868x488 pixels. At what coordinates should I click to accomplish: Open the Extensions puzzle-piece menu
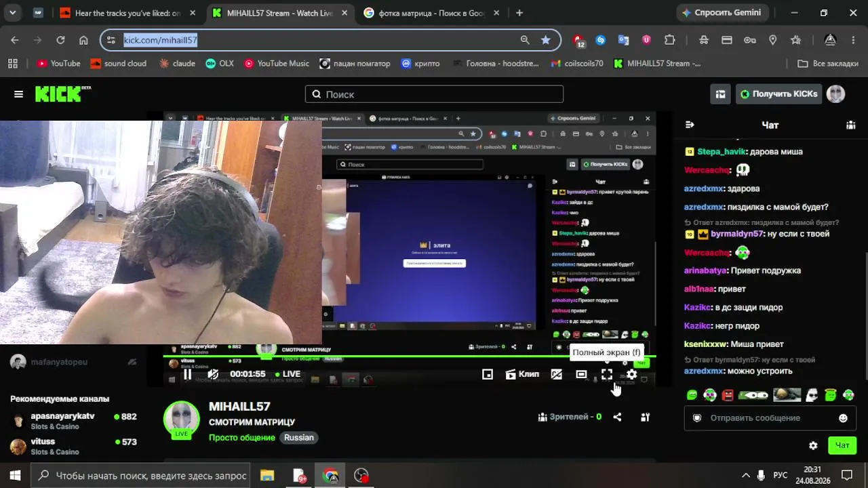pyautogui.click(x=670, y=40)
